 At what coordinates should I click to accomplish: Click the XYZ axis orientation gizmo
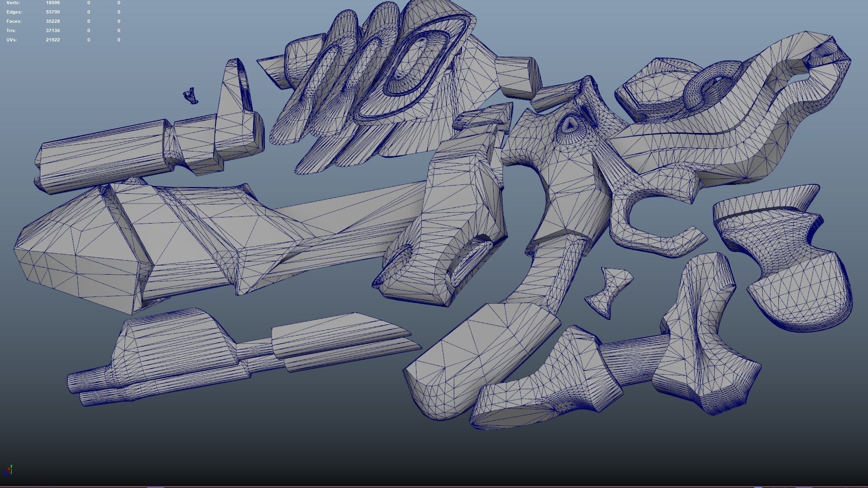coord(8,470)
